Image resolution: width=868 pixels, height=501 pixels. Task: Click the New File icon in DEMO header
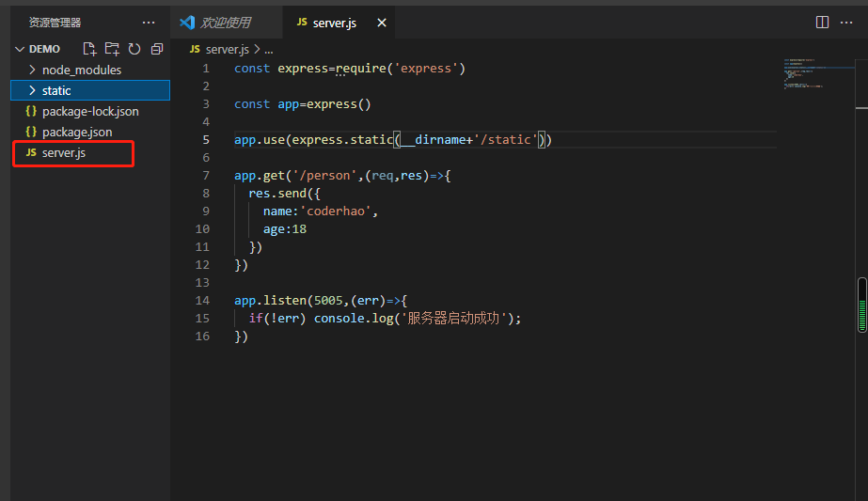coord(89,49)
